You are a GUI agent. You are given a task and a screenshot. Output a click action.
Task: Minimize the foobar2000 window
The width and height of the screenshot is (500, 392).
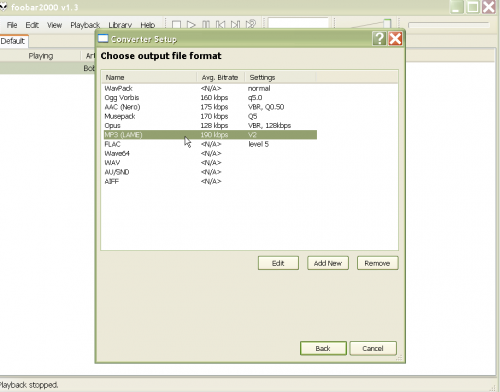(456, 7)
